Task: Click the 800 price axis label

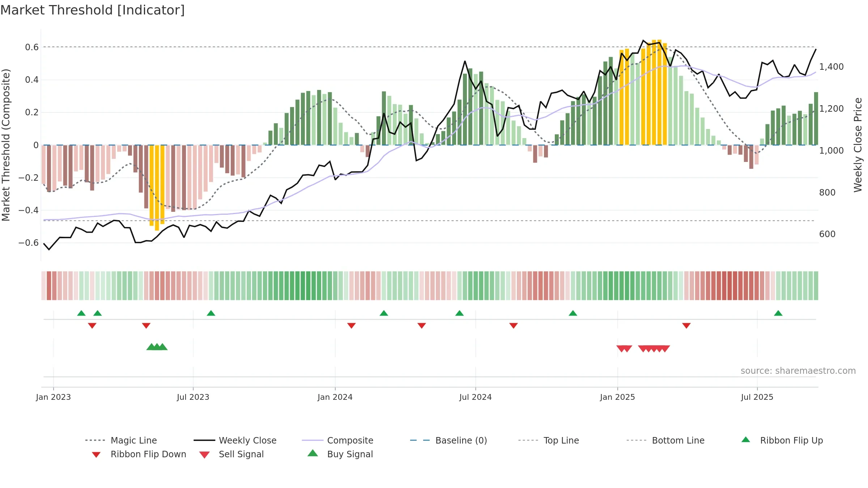Action: (x=827, y=193)
